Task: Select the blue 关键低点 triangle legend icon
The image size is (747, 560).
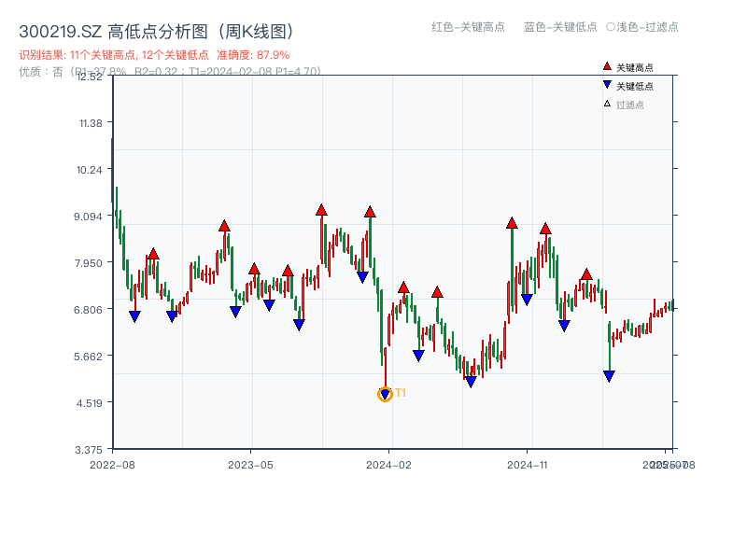Action: point(607,85)
